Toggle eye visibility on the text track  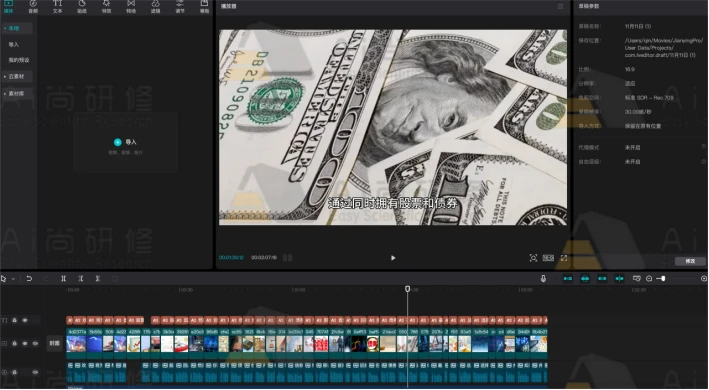25,320
